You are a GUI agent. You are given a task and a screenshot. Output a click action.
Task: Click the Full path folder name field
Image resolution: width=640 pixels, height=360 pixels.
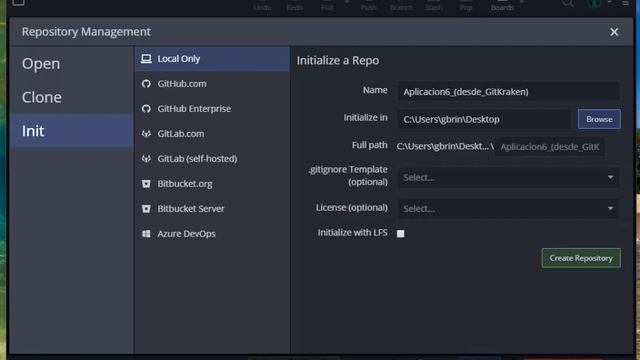550,147
